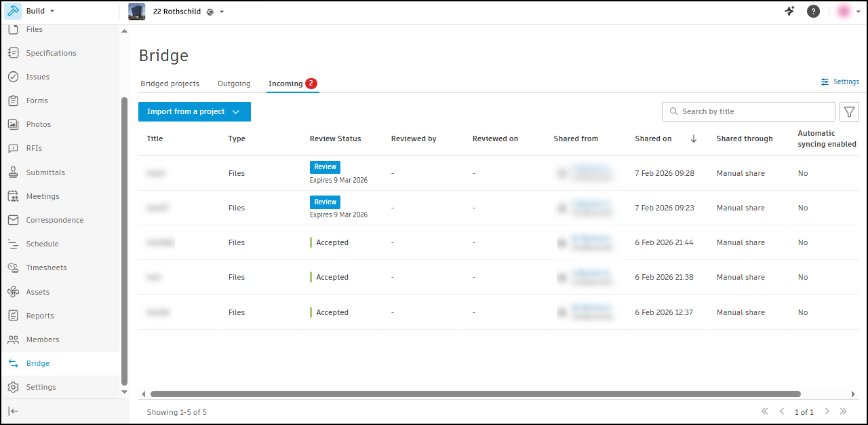
Task: Open Bridge Settings in top right
Action: point(840,81)
